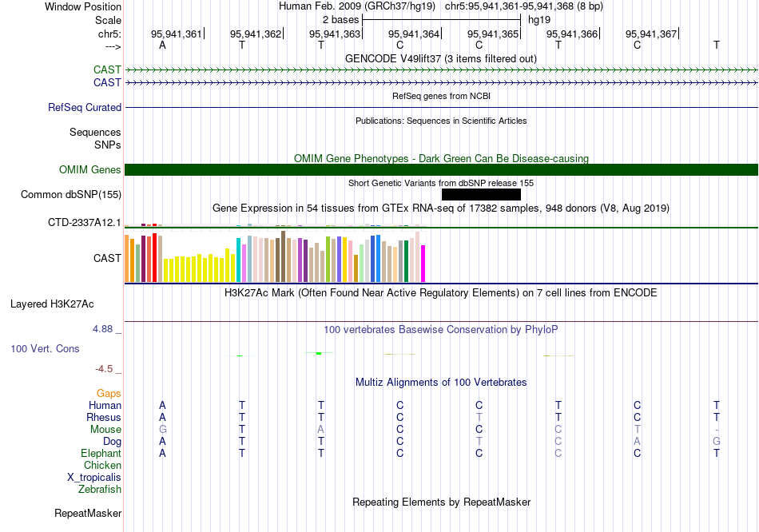Click the dark green OMIM Genes bar
This screenshot has height=532, width=759.
point(441,169)
